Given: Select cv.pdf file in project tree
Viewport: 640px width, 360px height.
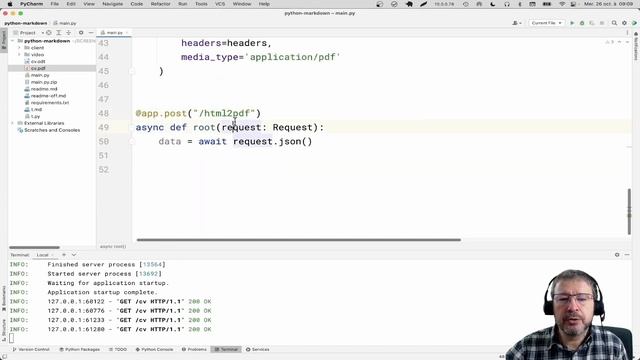Looking at the screenshot, I should [38, 68].
